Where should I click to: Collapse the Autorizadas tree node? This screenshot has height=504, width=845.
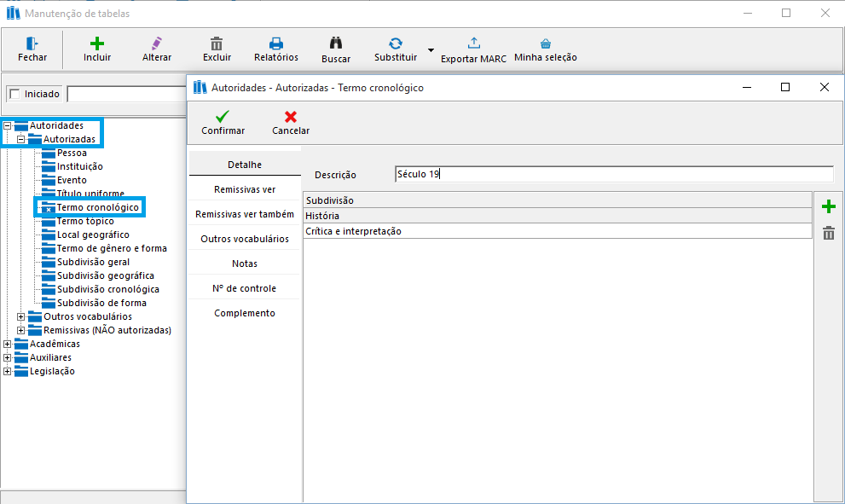[x=21, y=139]
